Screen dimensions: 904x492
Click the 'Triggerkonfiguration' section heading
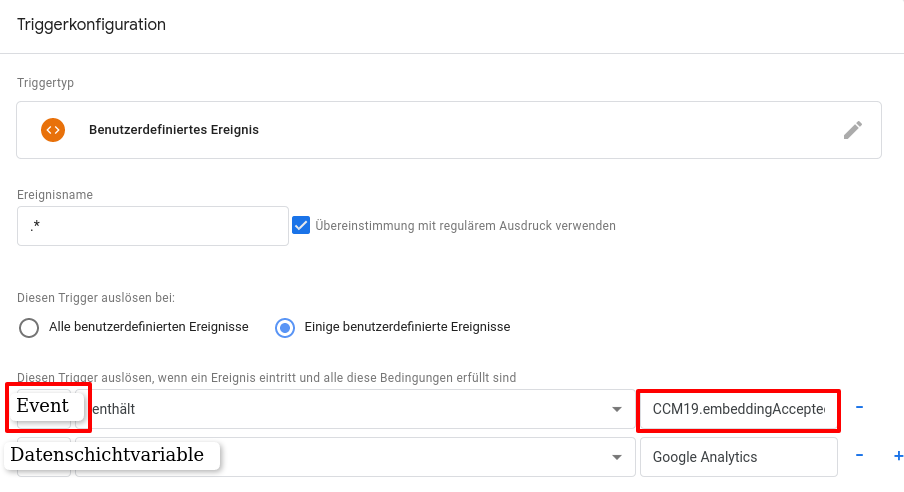91,25
